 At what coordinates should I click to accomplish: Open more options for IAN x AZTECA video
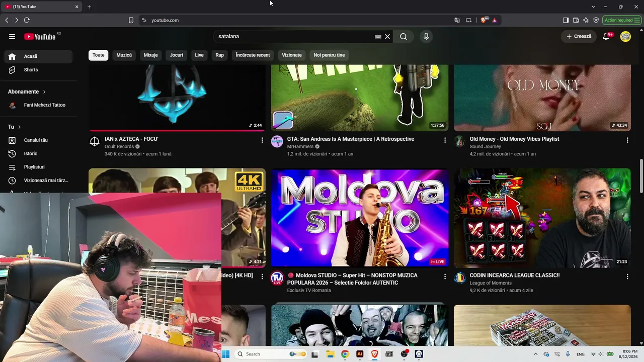tap(262, 140)
